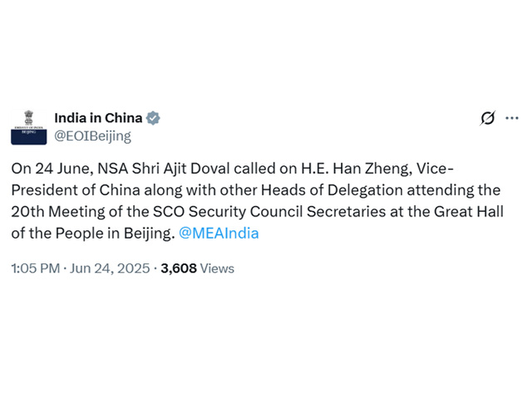532x399 pixels.
Task: Click the Views label
Action: [218, 268]
